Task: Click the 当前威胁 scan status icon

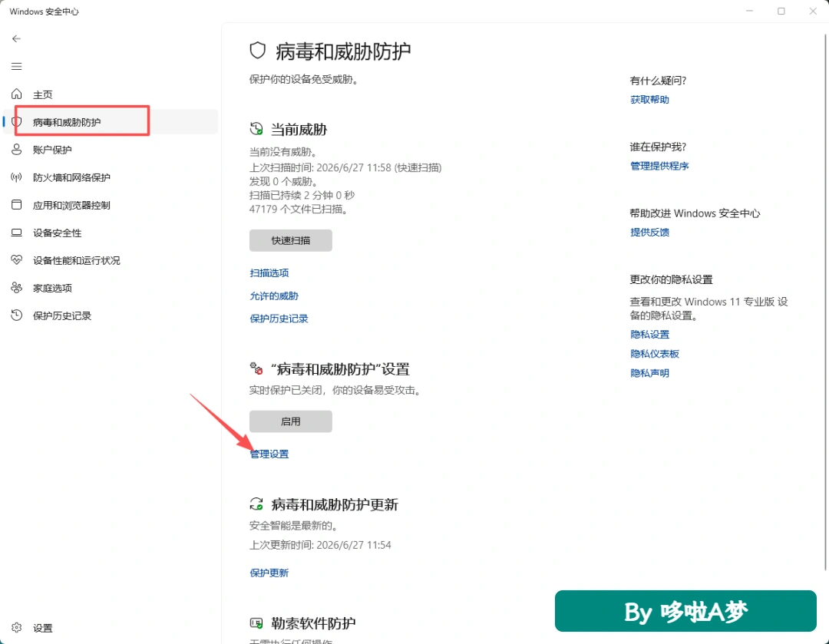Action: tap(256, 128)
